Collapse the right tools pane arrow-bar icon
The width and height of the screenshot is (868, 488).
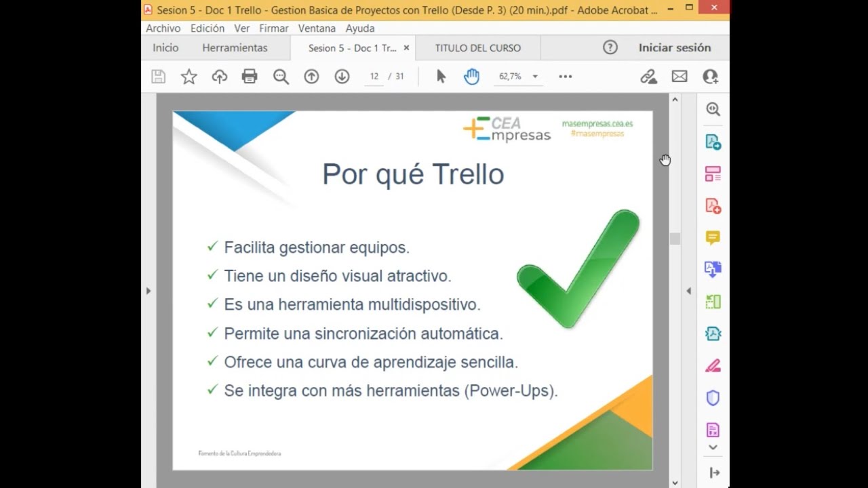[x=714, y=472]
